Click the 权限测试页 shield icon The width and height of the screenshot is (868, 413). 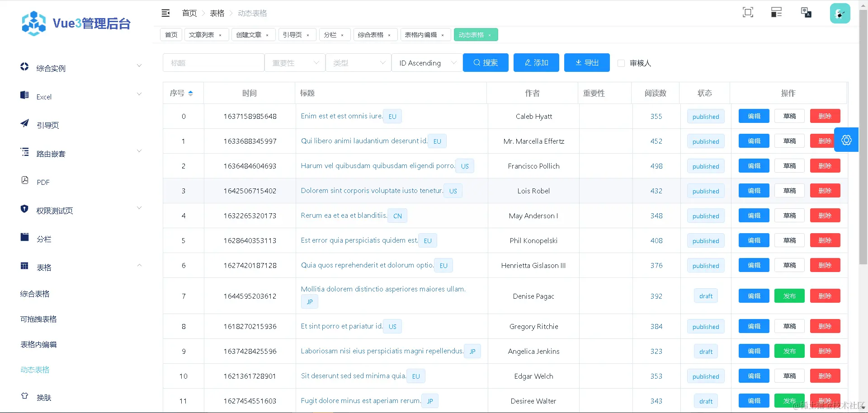point(24,209)
